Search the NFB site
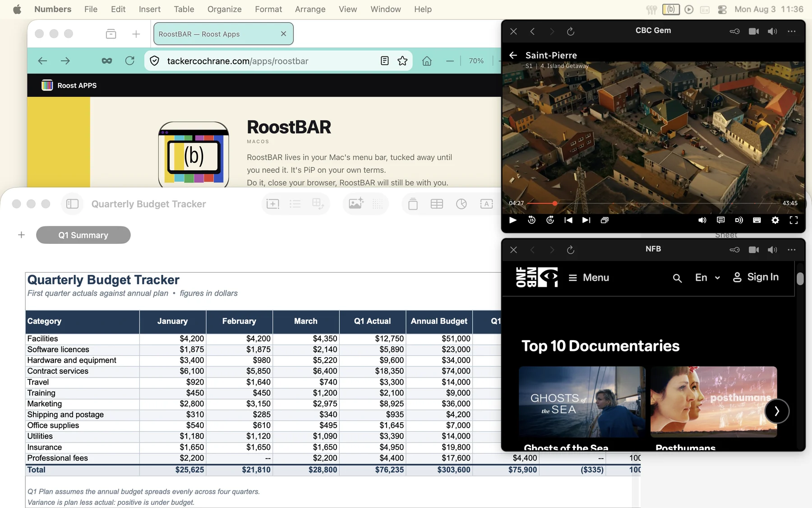 tap(677, 278)
